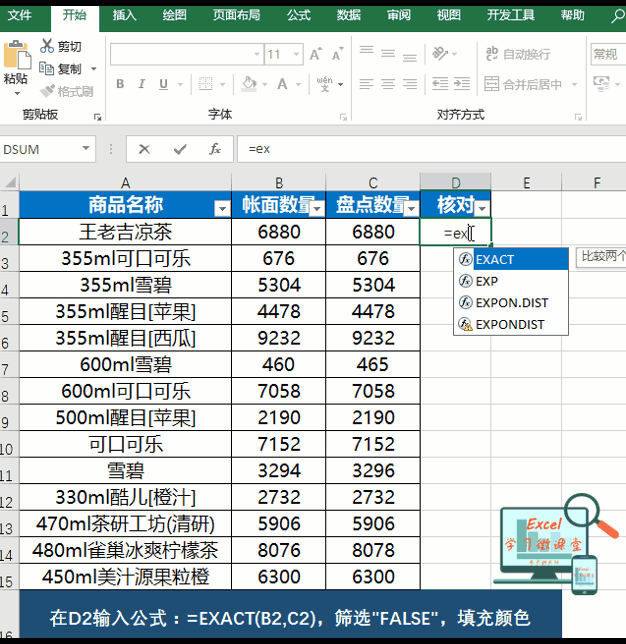Open alignment group dialog launcher
The height and width of the screenshot is (644, 626).
[578, 117]
